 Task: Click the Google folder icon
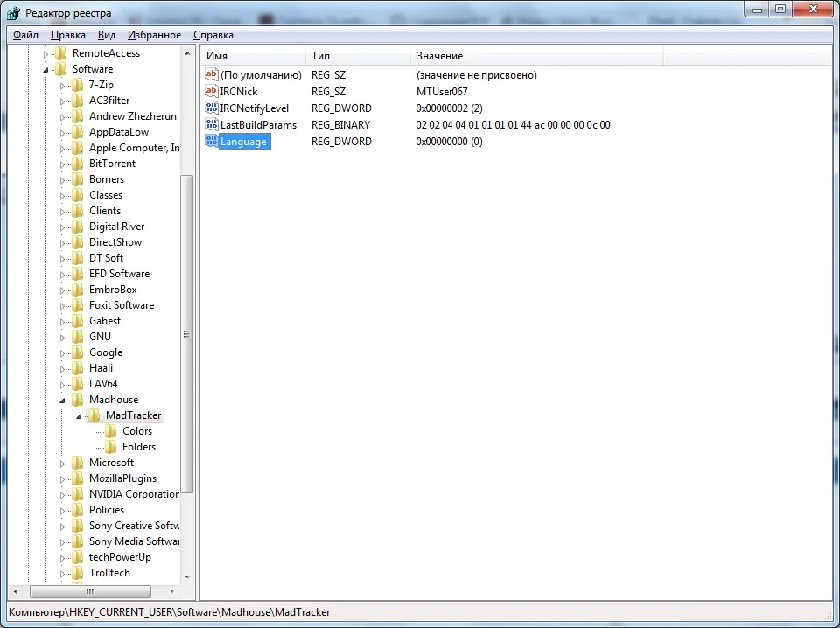78,352
